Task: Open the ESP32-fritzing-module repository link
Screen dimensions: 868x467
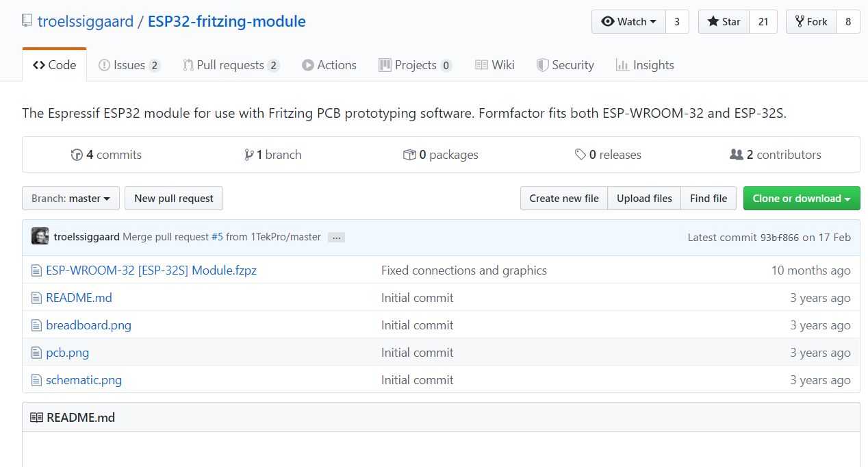Action: point(227,21)
